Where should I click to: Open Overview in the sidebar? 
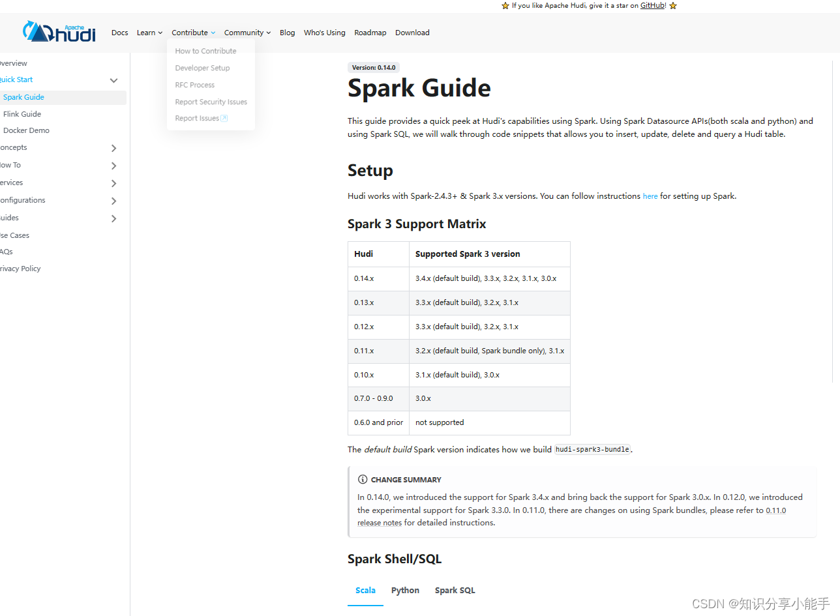click(x=13, y=63)
